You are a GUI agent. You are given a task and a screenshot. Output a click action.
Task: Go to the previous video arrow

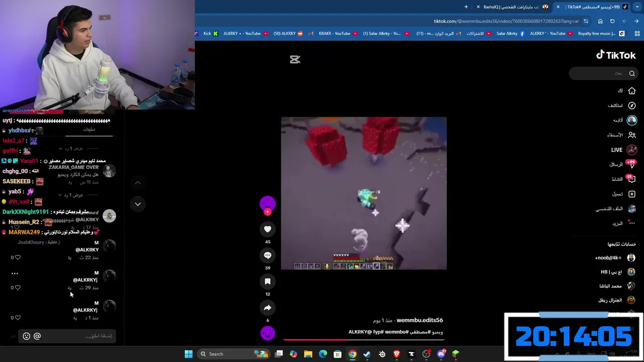(x=137, y=183)
